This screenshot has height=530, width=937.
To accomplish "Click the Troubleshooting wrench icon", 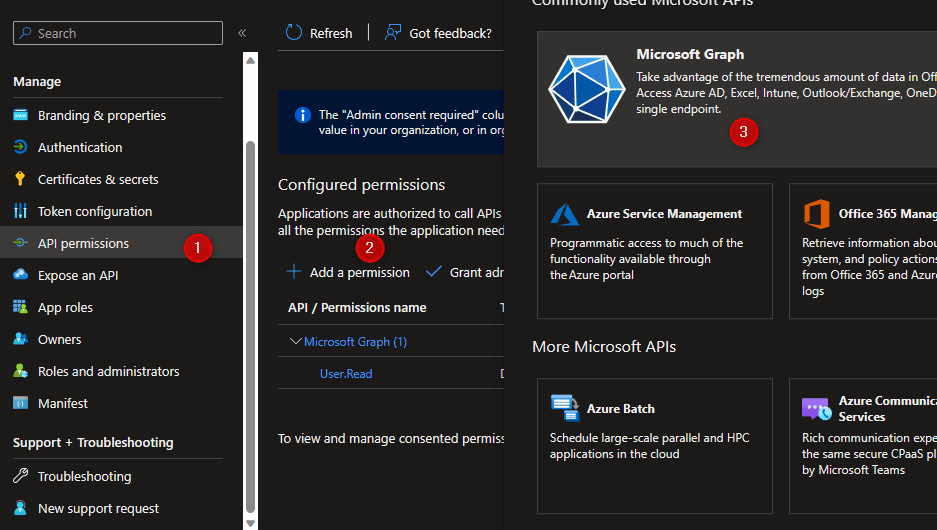I will pos(20,476).
